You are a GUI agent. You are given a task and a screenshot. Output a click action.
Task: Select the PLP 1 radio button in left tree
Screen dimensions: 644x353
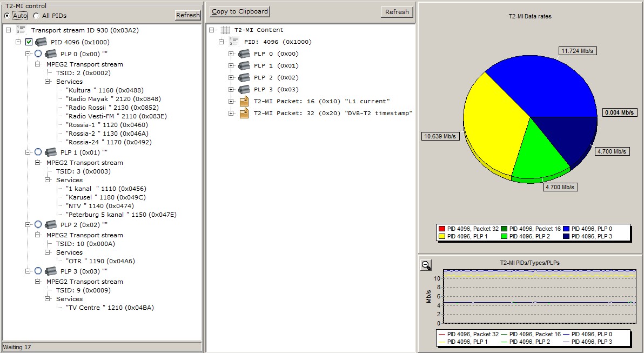pyautogui.click(x=38, y=152)
